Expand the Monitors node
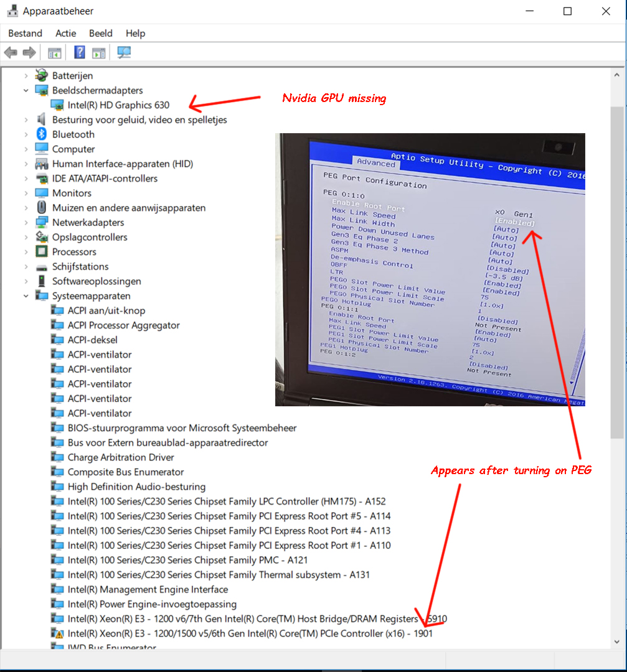 (26, 194)
